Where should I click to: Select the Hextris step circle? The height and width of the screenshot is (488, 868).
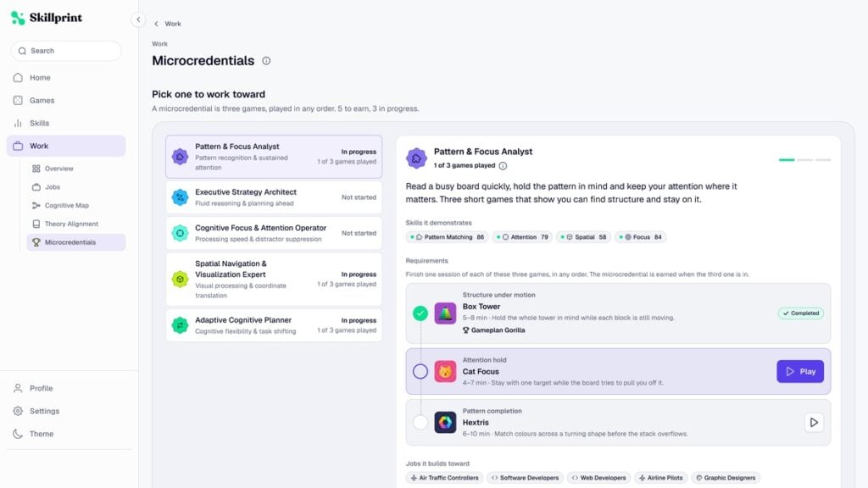coord(420,422)
